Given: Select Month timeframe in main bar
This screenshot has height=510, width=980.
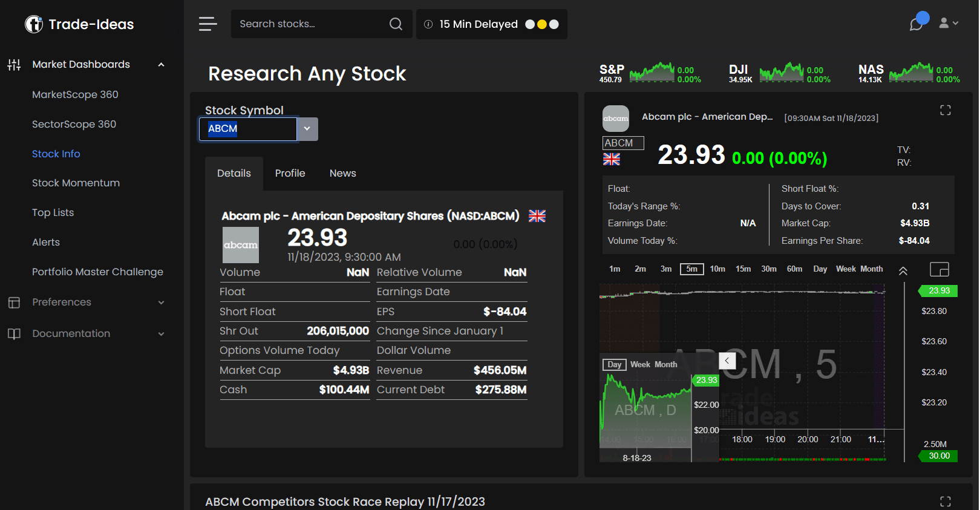Looking at the screenshot, I should pyautogui.click(x=872, y=269).
